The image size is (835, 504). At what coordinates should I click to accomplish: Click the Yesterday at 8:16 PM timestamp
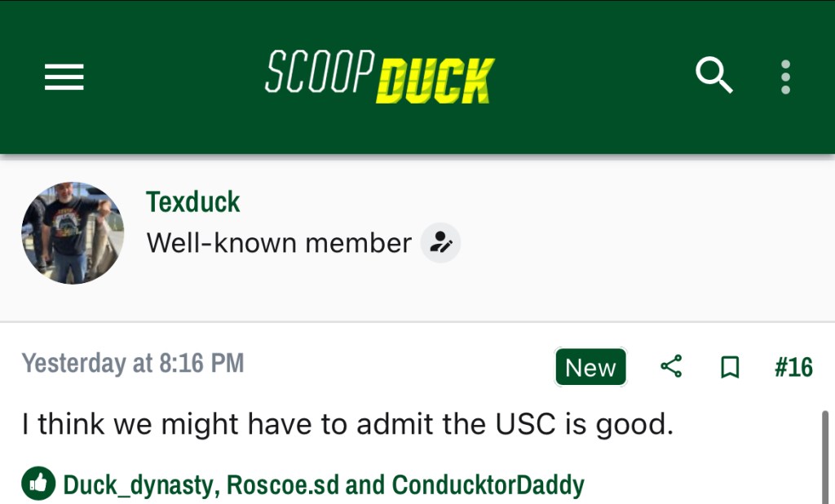(132, 363)
